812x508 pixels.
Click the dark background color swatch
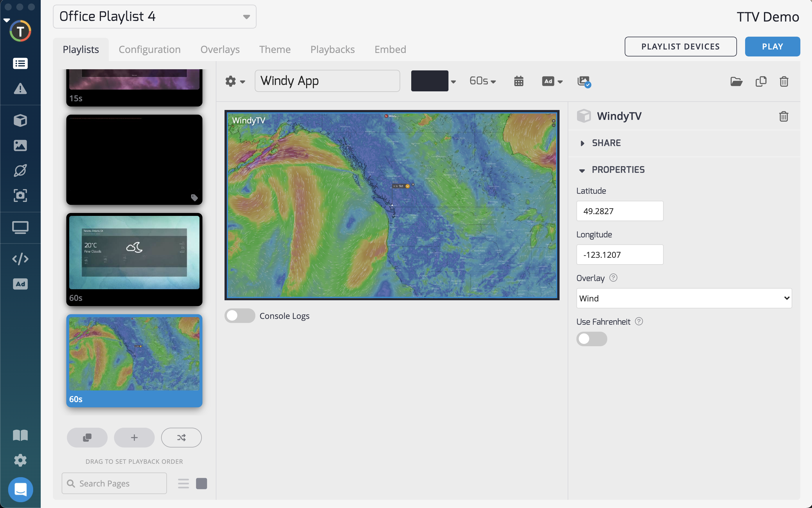430,81
